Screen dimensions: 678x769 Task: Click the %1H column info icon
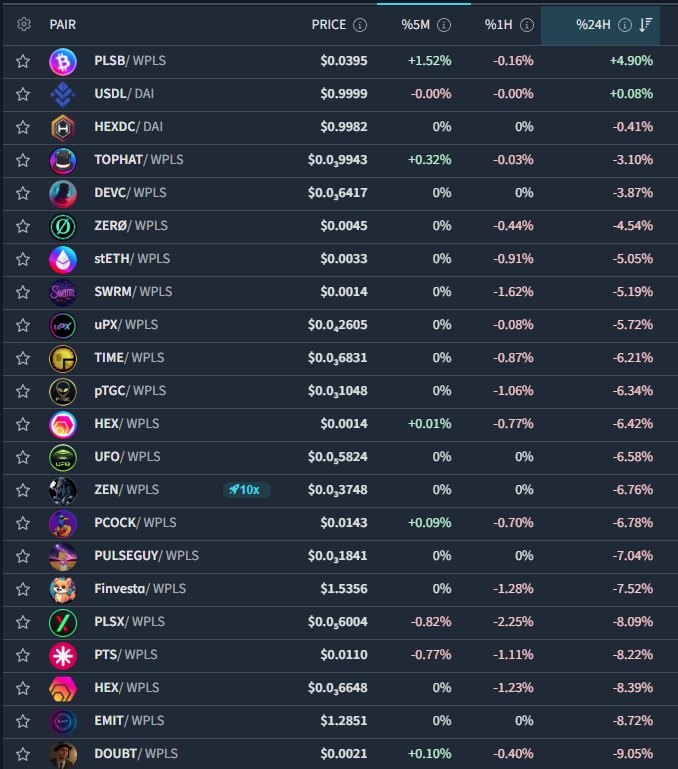pyautogui.click(x=525, y=25)
